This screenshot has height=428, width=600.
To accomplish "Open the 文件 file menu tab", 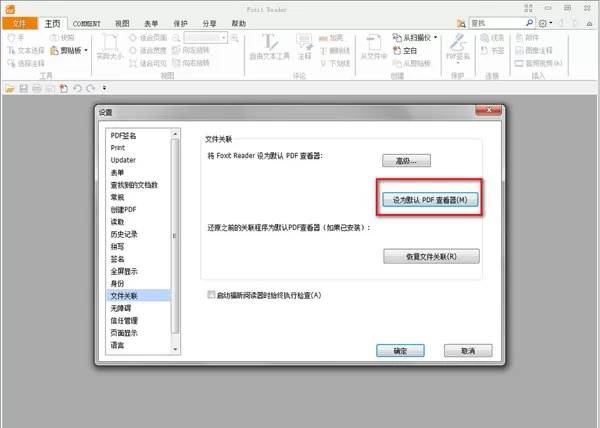I will (x=20, y=23).
